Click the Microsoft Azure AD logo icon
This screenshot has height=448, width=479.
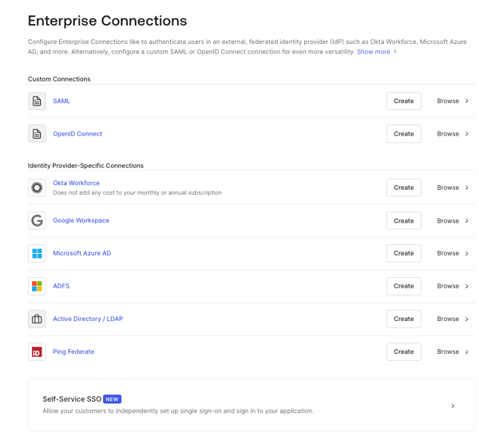pos(37,253)
